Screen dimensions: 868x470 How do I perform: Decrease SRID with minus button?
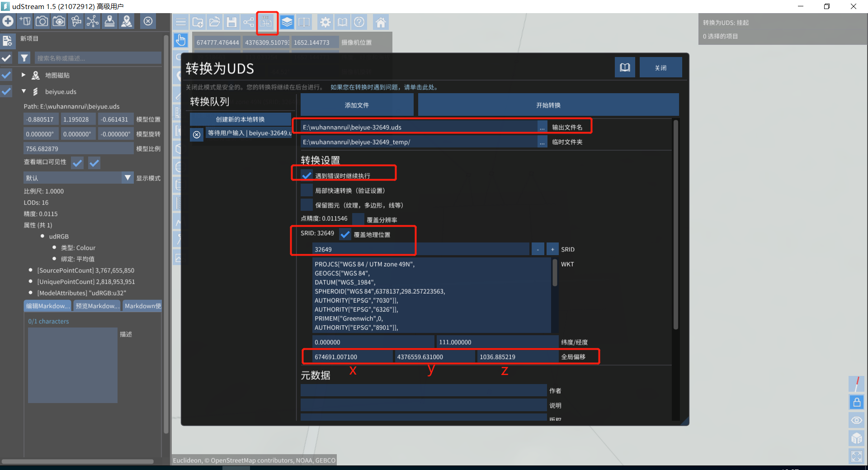tap(538, 249)
